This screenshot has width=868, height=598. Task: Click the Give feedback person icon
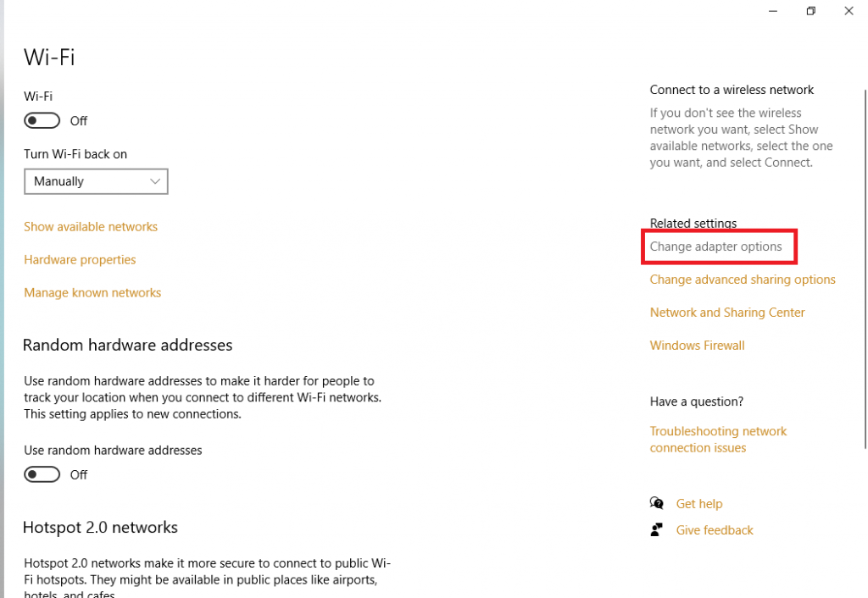coord(657,530)
